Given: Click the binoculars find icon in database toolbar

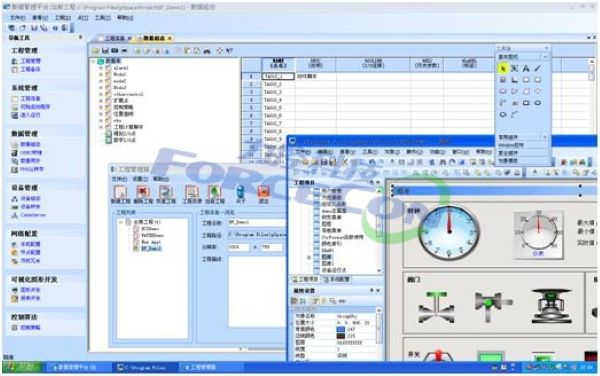Looking at the screenshot, I should point(207,51).
